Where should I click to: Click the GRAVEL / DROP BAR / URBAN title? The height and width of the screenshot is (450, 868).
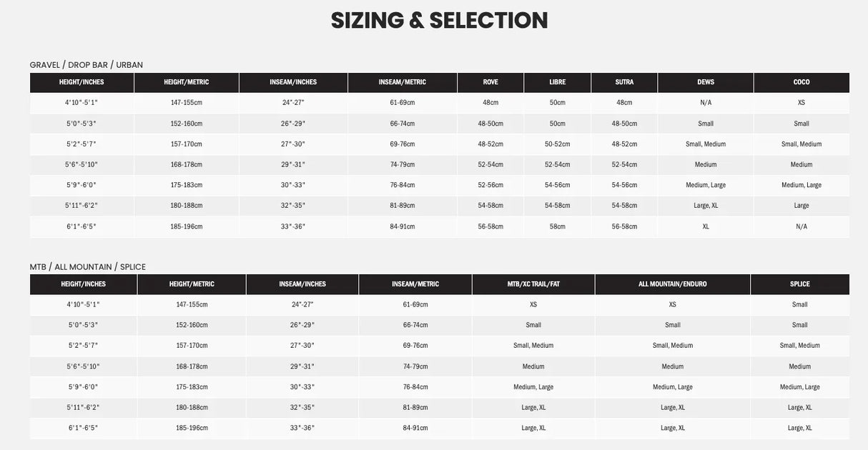point(87,65)
